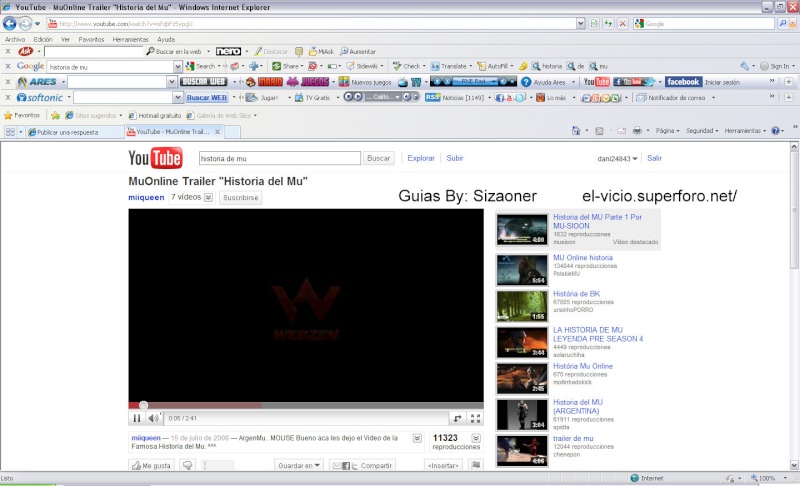Click the Buscar button on YouTube
This screenshot has height=486, width=800.
tap(379, 158)
